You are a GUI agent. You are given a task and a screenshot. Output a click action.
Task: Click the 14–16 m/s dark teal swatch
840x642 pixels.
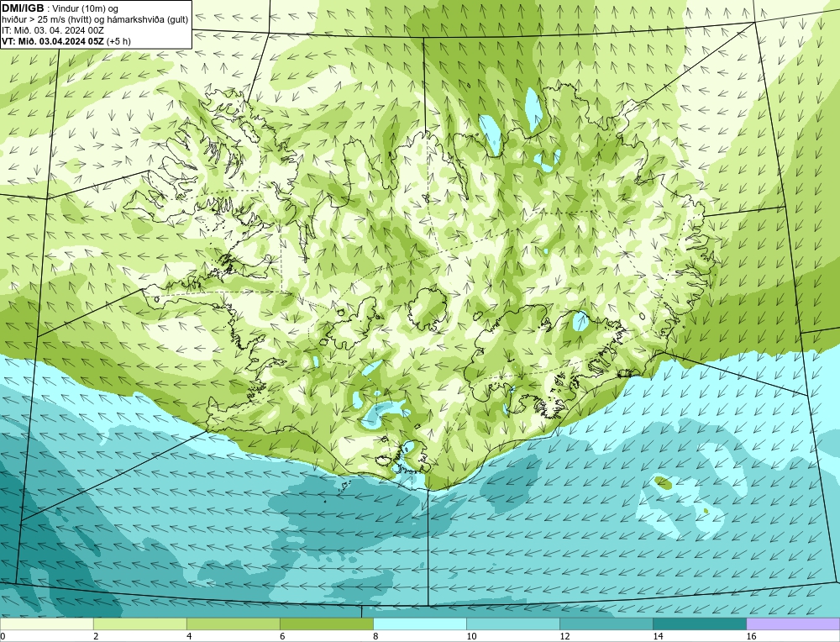tap(699, 624)
